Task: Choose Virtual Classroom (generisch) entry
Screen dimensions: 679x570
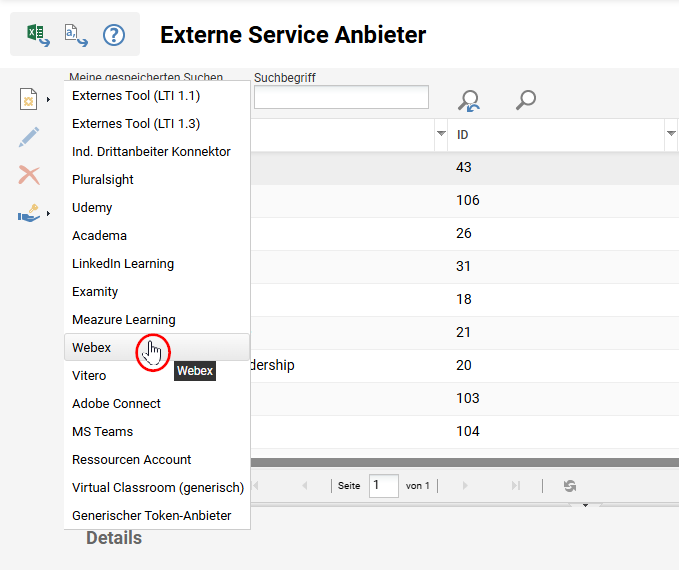Action: (157, 488)
